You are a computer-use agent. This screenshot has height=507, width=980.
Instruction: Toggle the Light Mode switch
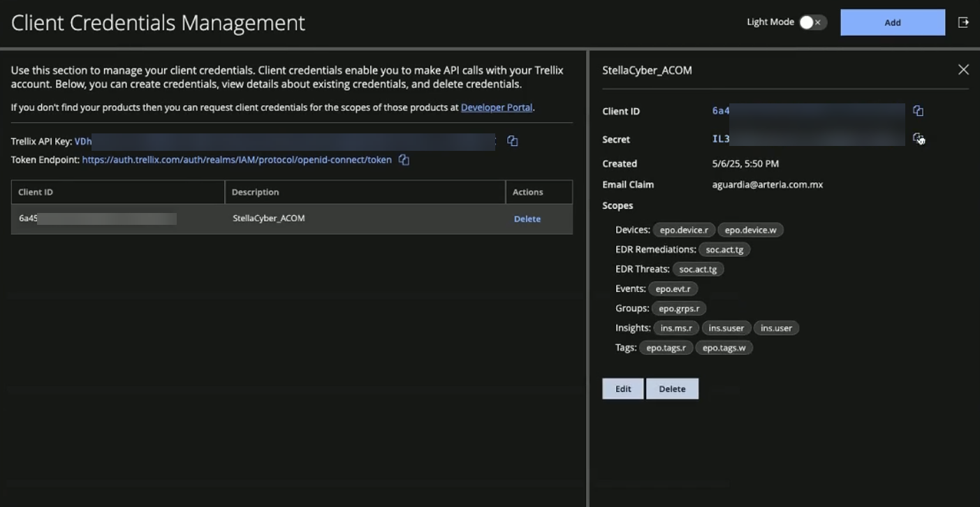pyautogui.click(x=812, y=22)
